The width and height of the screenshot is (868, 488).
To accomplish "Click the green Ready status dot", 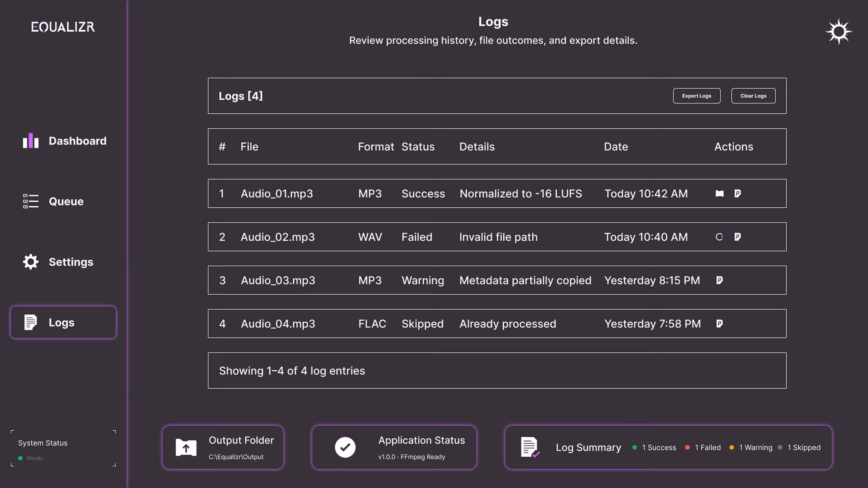I will coord(20,458).
